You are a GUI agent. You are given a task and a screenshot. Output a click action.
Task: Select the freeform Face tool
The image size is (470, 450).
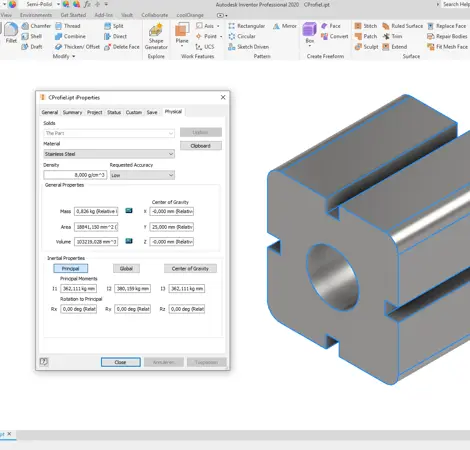click(331, 26)
